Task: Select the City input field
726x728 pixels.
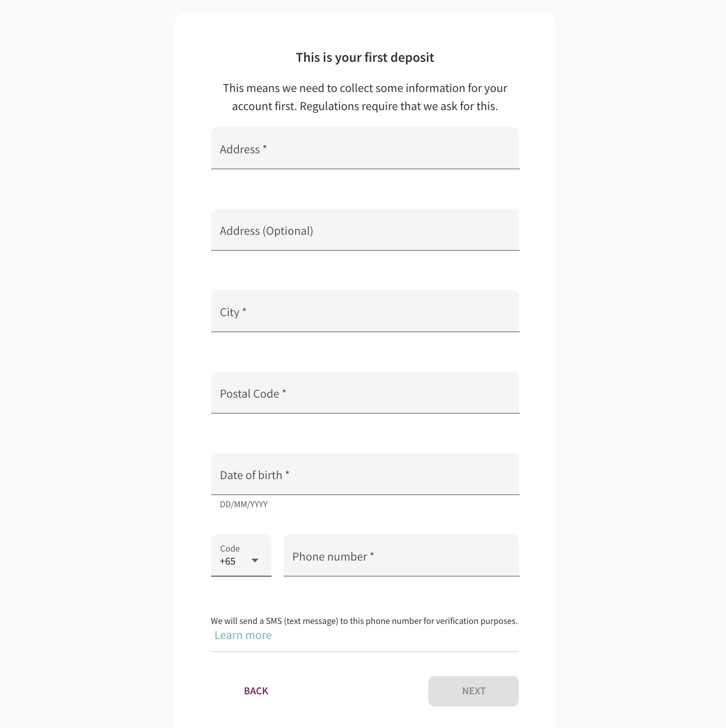Action: (365, 311)
